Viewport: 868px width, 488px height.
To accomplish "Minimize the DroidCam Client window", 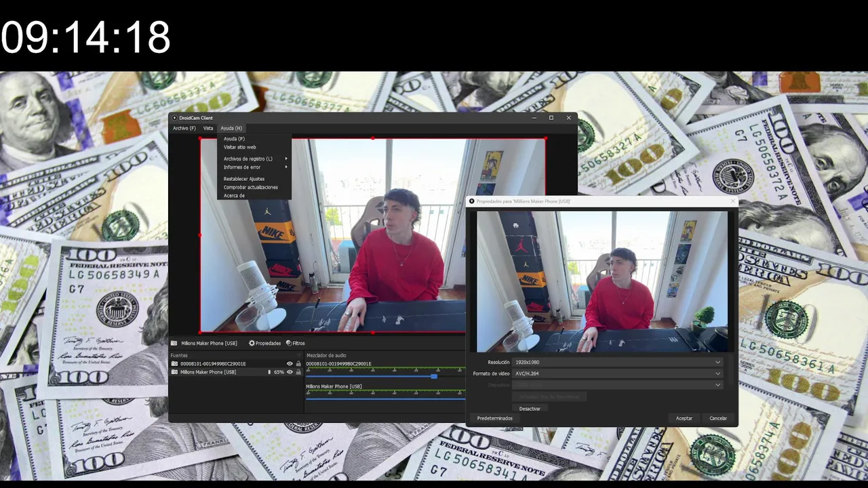I will point(535,118).
